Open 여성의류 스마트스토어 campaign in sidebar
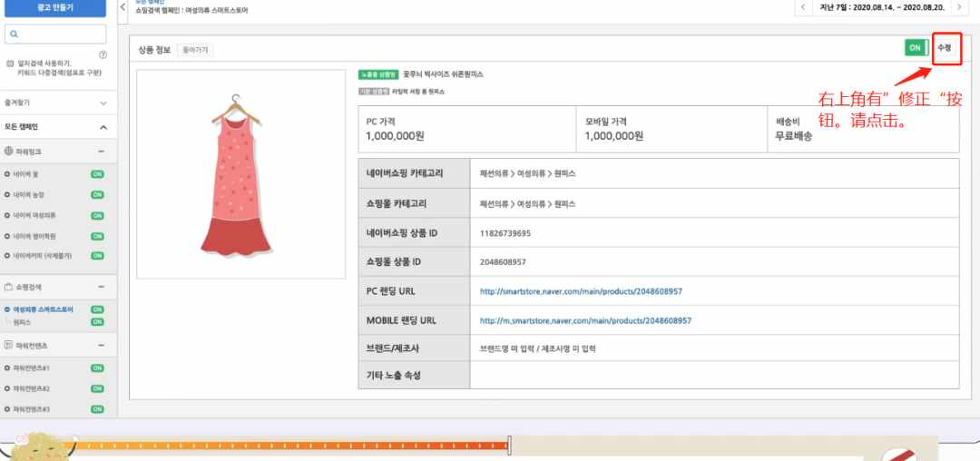 point(44,309)
